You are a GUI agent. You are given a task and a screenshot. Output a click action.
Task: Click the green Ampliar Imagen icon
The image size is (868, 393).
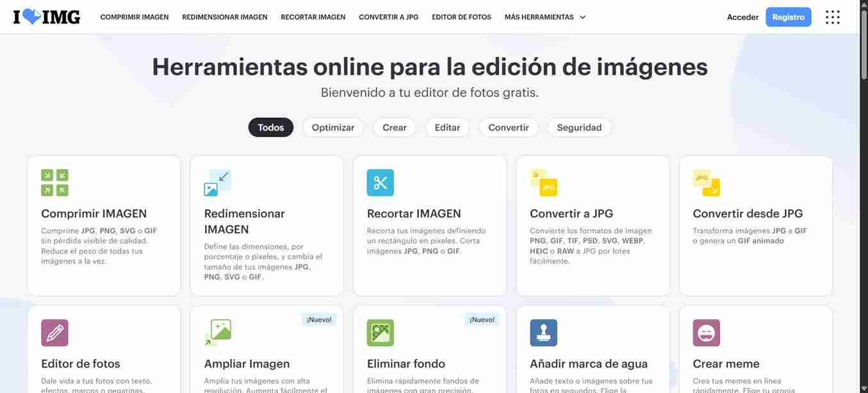click(218, 333)
